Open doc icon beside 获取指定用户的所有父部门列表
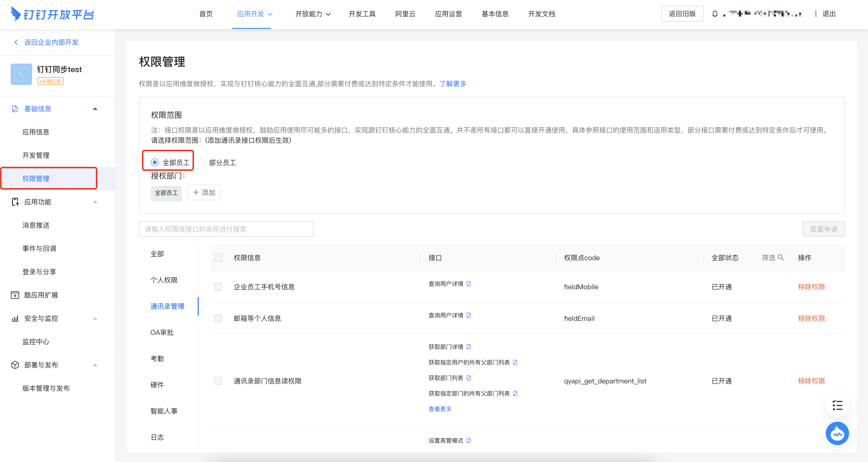The image size is (868, 462). pos(515,362)
